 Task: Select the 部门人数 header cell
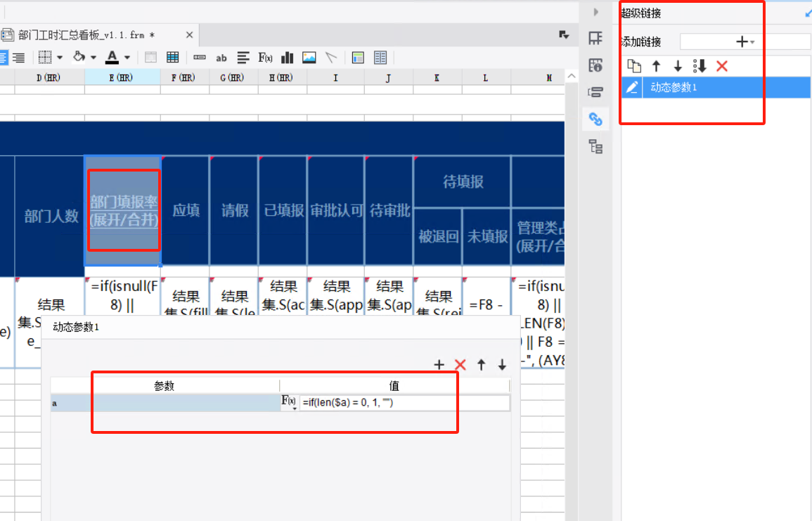point(50,215)
